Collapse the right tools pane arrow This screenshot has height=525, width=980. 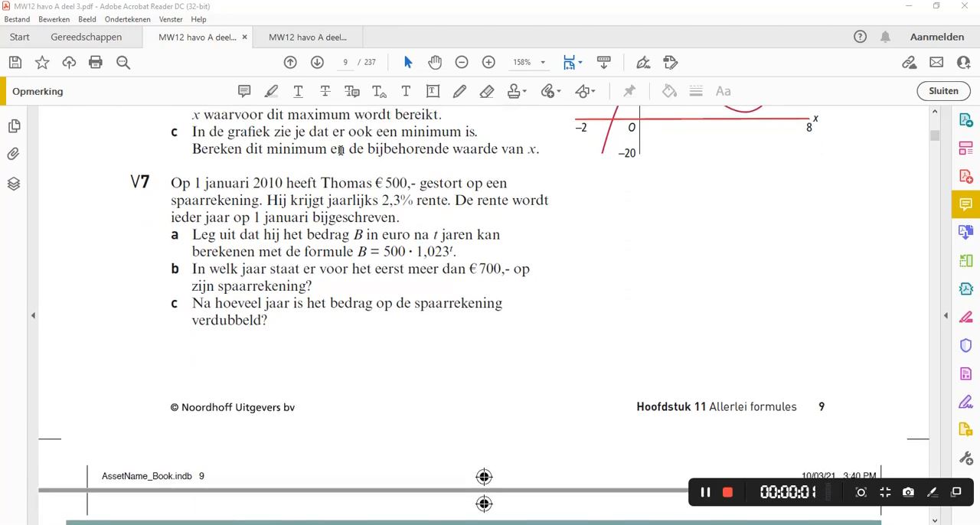point(946,315)
